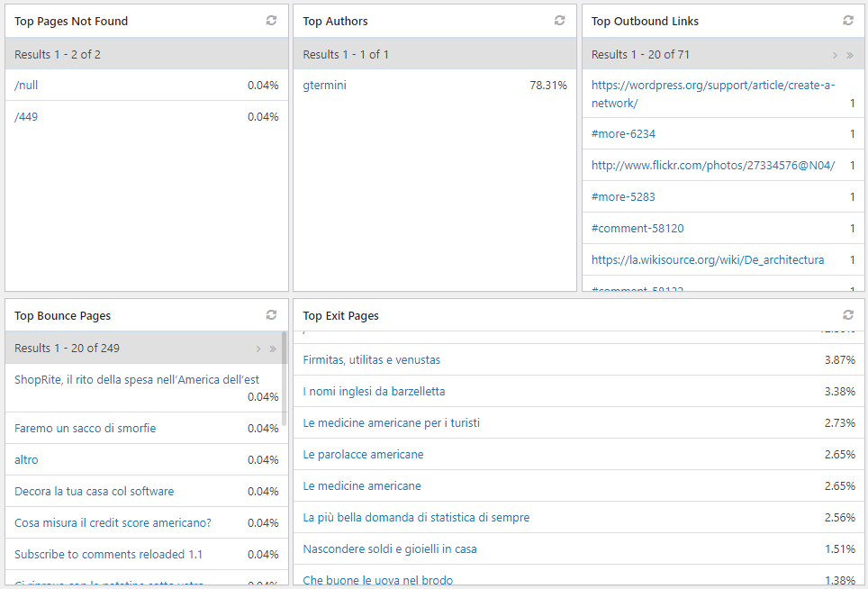Screen dimensions: 868x589
Task: Refresh the Top Exit Pages widget
Action: tap(847, 315)
